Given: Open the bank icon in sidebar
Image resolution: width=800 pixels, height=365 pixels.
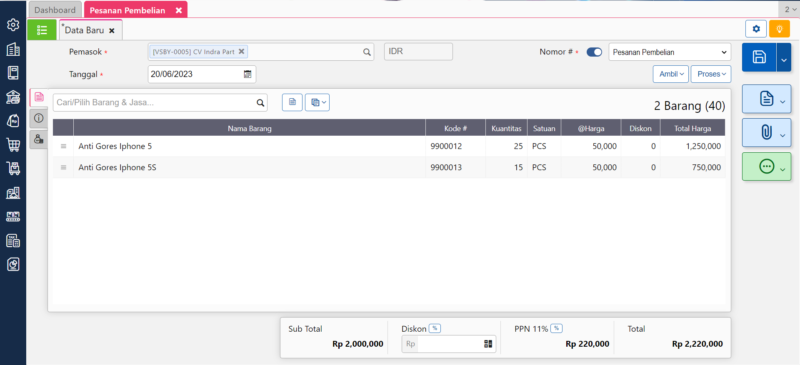Looking at the screenshot, I should tap(13, 97).
